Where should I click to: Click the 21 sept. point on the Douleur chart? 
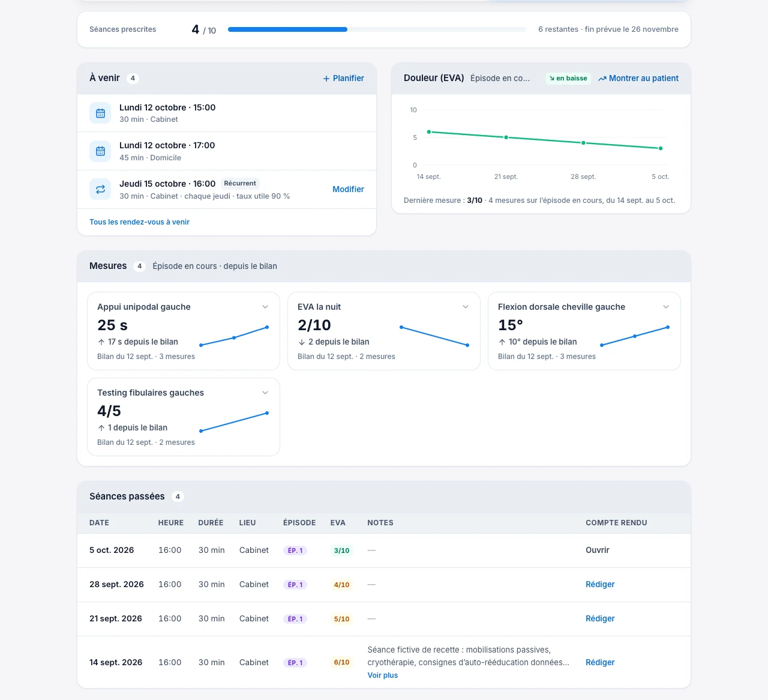coord(506,137)
